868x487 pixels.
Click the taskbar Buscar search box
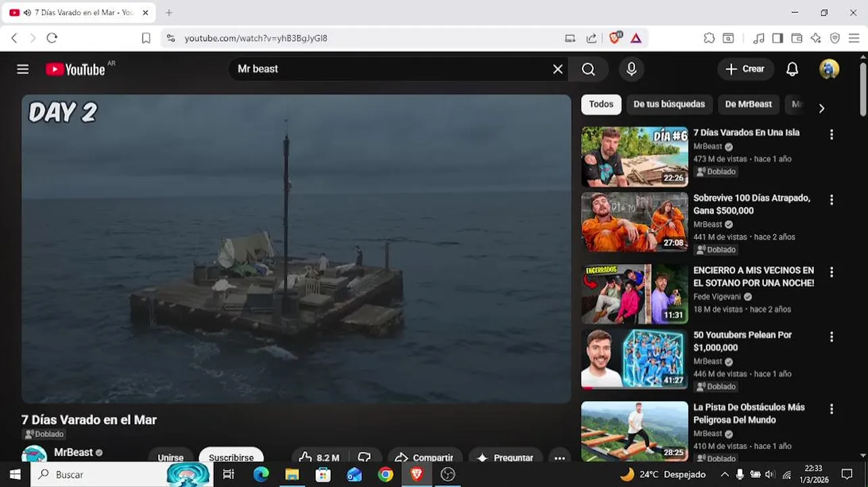tap(122, 474)
